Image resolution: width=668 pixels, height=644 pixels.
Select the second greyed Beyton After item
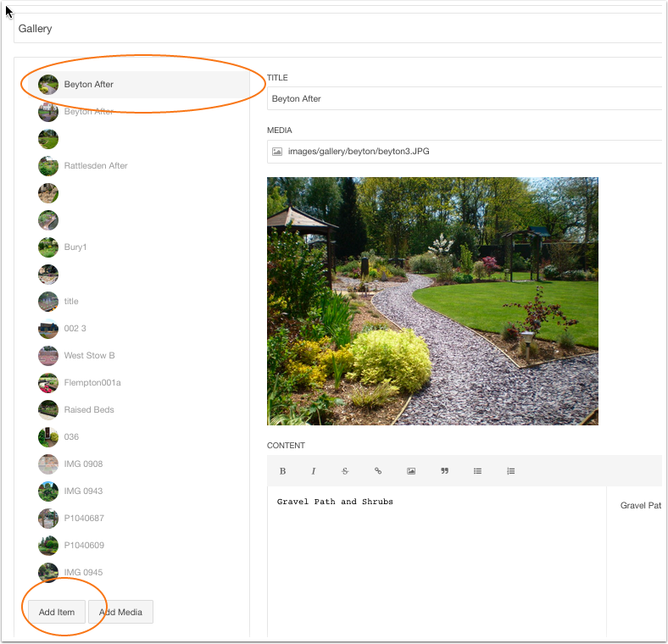click(x=138, y=112)
